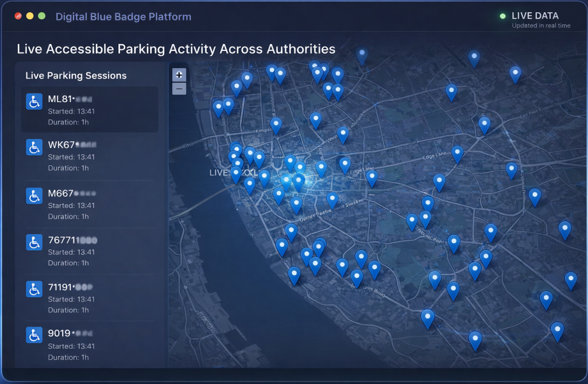
Task: Click the green maximize window button
Action: tap(42, 16)
